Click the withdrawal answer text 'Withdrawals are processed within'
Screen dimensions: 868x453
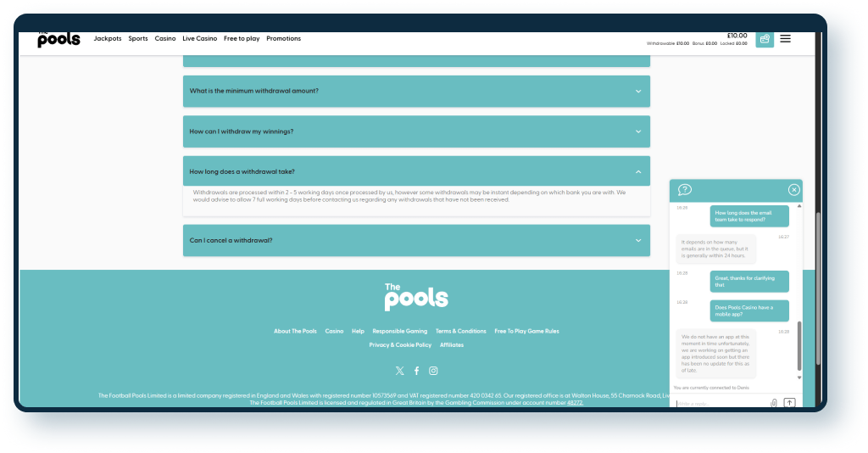pyautogui.click(x=409, y=196)
